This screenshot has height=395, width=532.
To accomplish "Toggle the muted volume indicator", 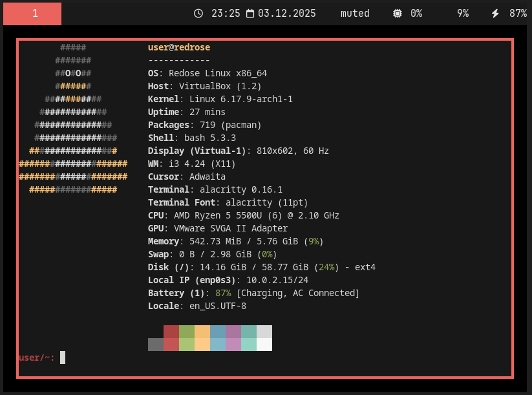I will click(355, 14).
